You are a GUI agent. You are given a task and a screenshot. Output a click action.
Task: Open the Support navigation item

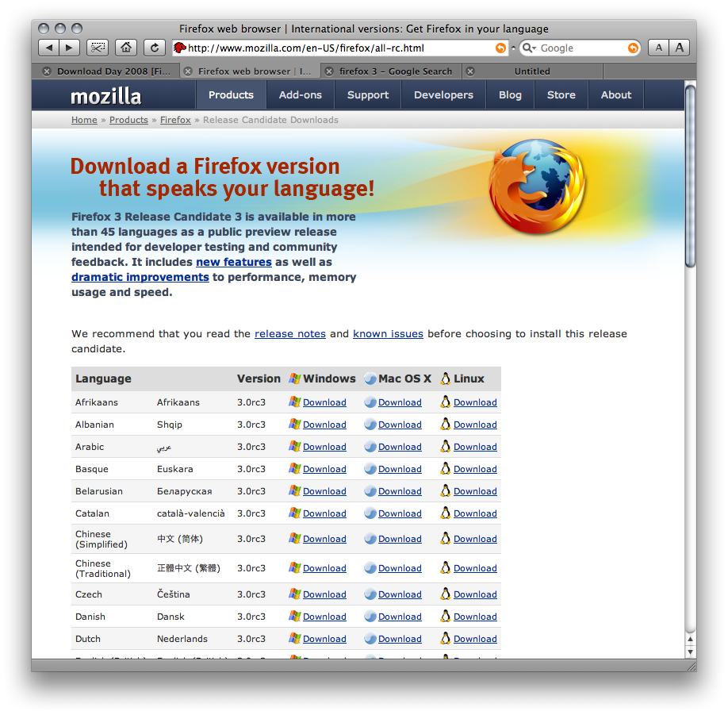point(368,94)
